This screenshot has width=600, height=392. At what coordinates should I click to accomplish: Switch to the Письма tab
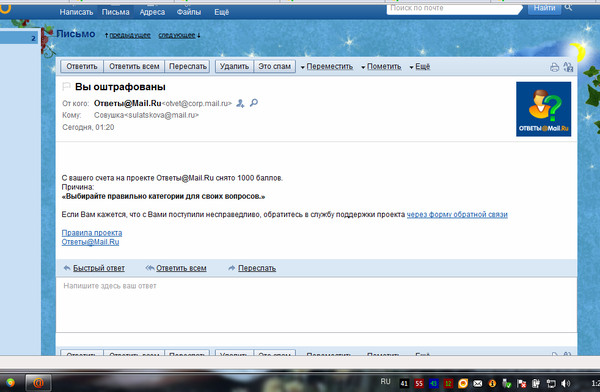click(116, 12)
